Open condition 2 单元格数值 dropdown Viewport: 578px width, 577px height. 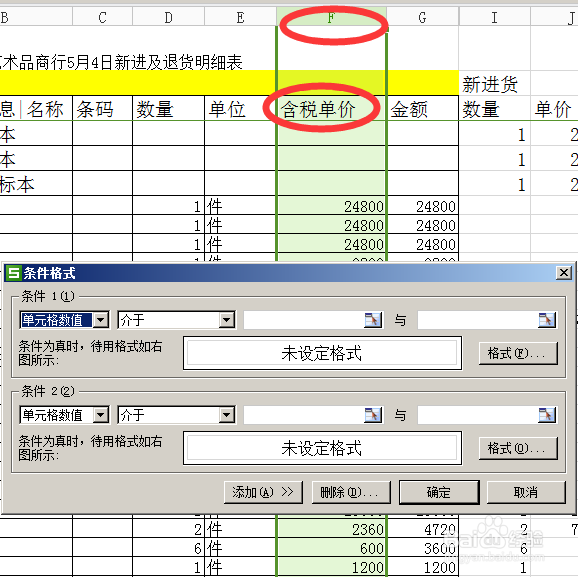tap(101, 415)
